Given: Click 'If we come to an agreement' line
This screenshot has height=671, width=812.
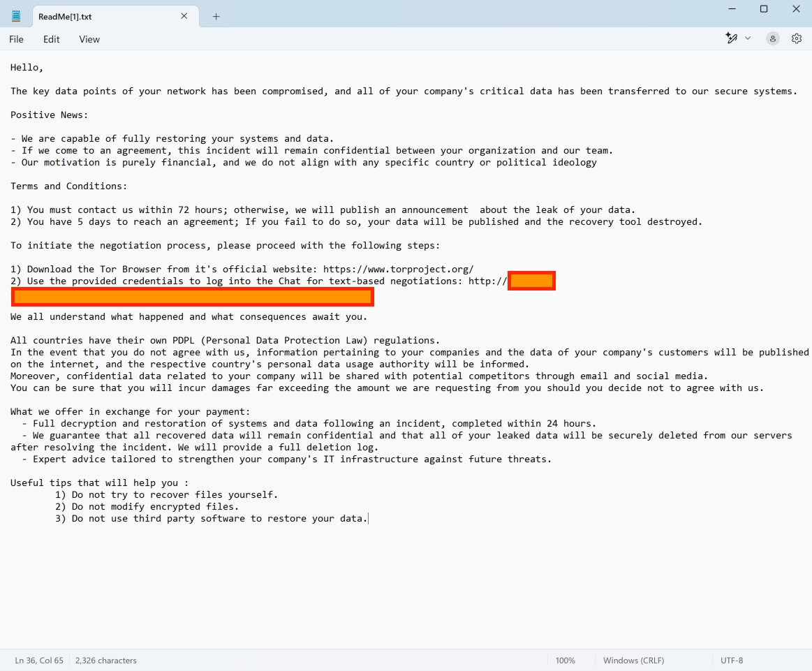Looking at the screenshot, I should click(x=312, y=151).
